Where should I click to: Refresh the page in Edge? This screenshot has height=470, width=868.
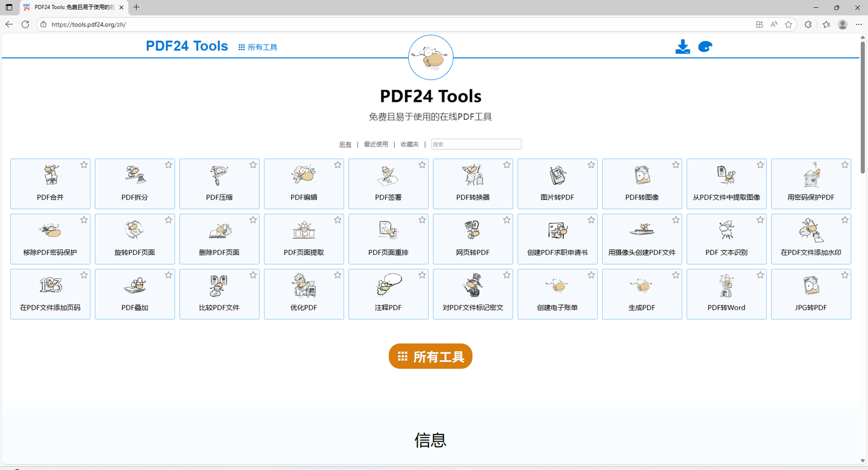(25, 25)
